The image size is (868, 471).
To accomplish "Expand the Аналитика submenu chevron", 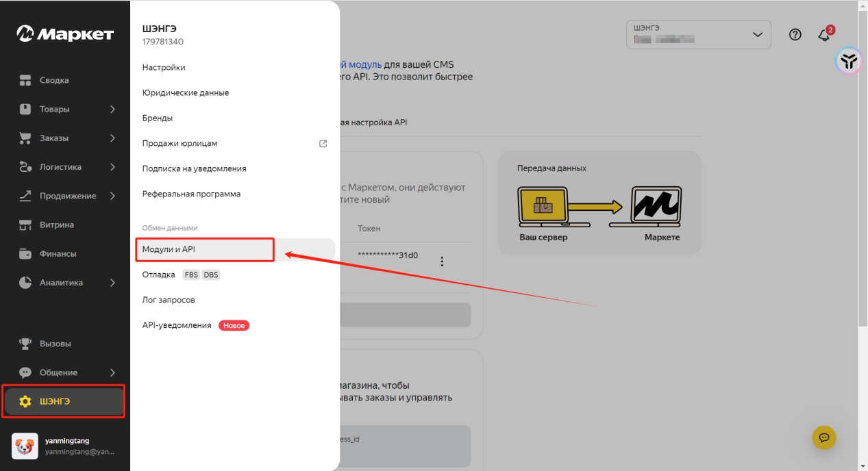I will pyautogui.click(x=112, y=282).
